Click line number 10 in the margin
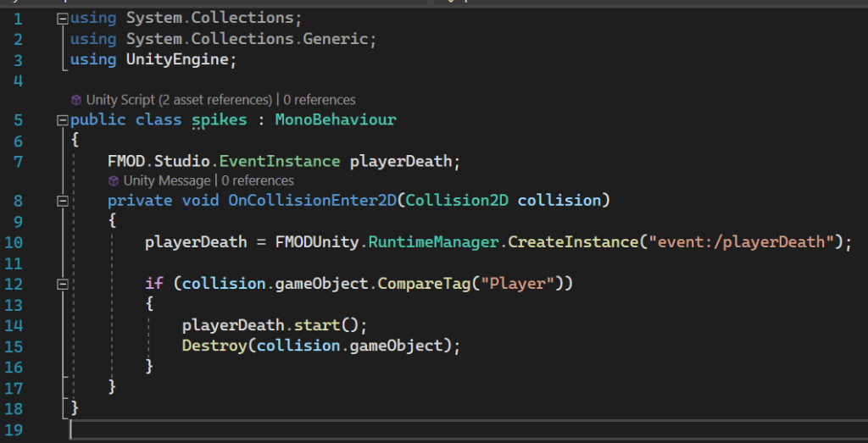Image resolution: width=868 pixels, height=443 pixels. point(19,242)
